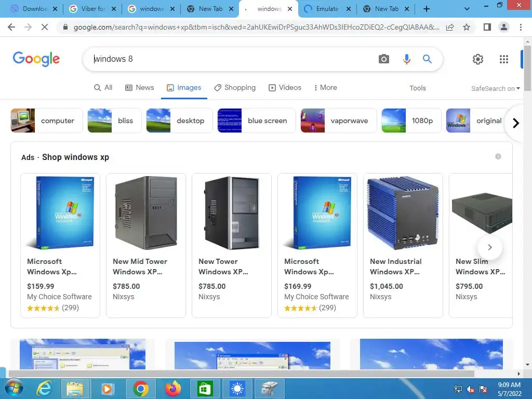
Task: Open Windows Media Player taskbar icon
Action: point(107,389)
